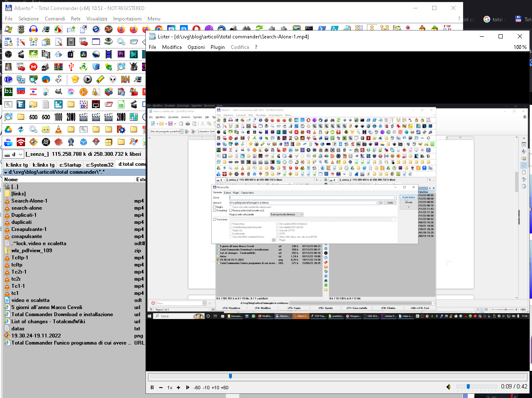Click the blue IP toolbar icon
The width and height of the screenshot is (532, 398).
(8, 79)
